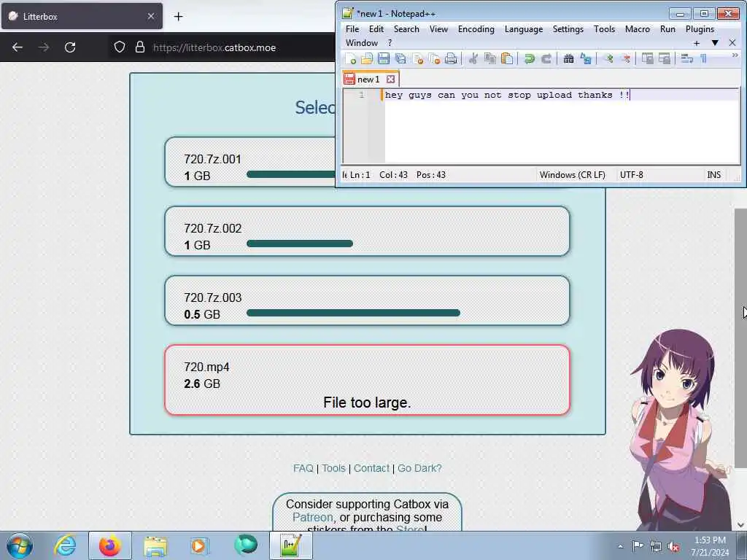Close the new 1 tab with its red X
The height and width of the screenshot is (560, 747).
click(x=391, y=79)
